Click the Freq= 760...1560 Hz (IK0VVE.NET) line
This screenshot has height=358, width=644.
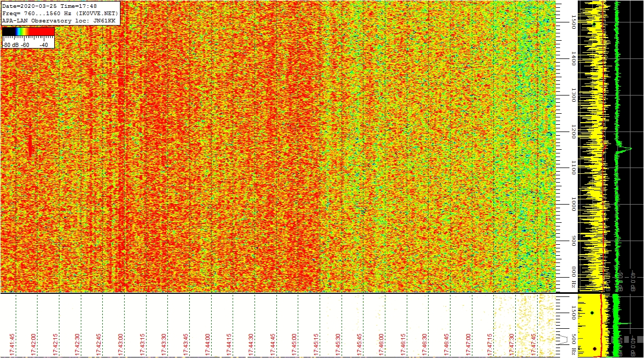[60, 13]
